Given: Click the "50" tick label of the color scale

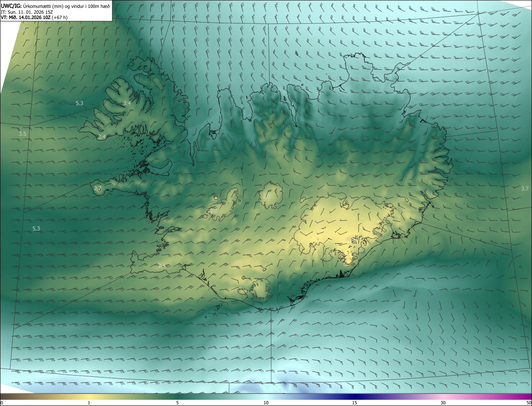Looking at the screenshot, I should [x=529, y=403].
